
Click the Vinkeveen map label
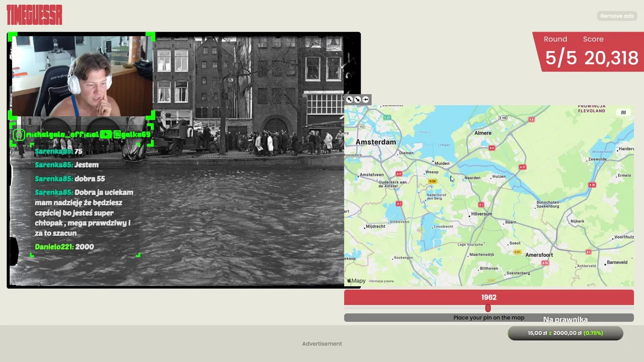click(399, 222)
